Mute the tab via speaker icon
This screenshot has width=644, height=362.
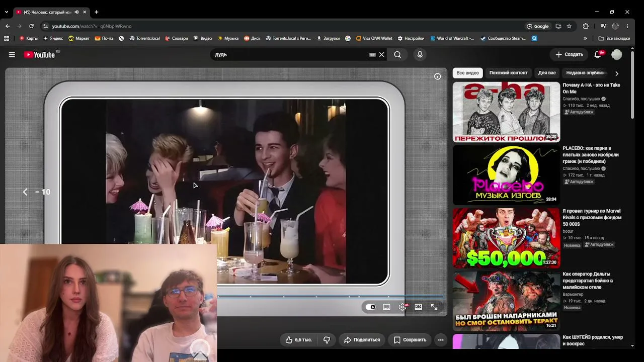pos(76,12)
